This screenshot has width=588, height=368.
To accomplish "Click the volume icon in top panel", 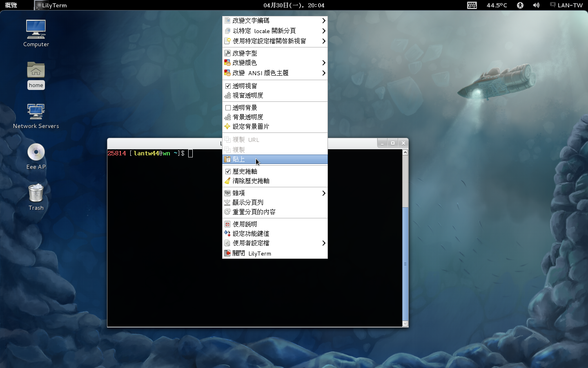I will [536, 5].
